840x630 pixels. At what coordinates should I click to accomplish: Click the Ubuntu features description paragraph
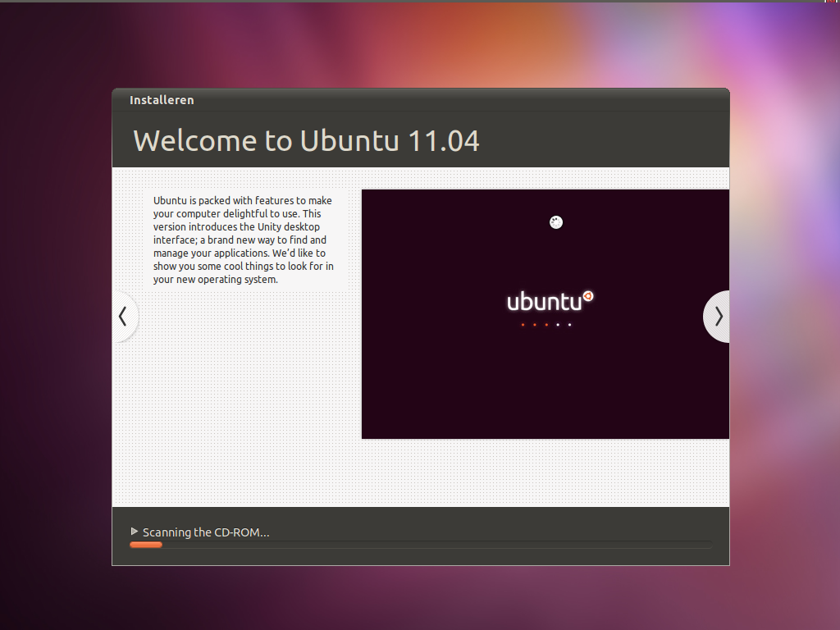pos(243,240)
